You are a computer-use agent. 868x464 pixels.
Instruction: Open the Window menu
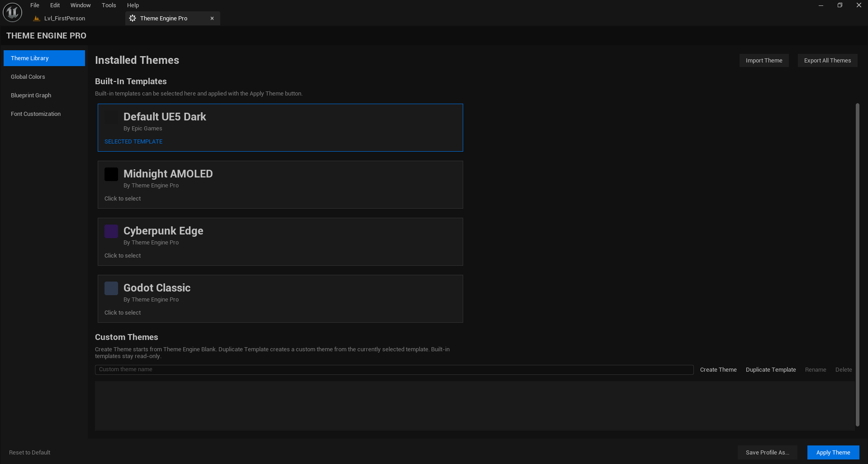81,5
